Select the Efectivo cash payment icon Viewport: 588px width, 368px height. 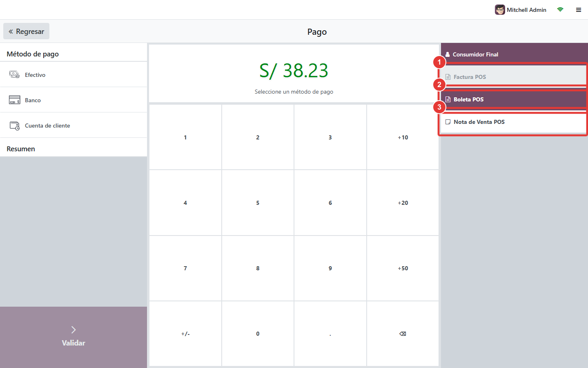(x=15, y=74)
